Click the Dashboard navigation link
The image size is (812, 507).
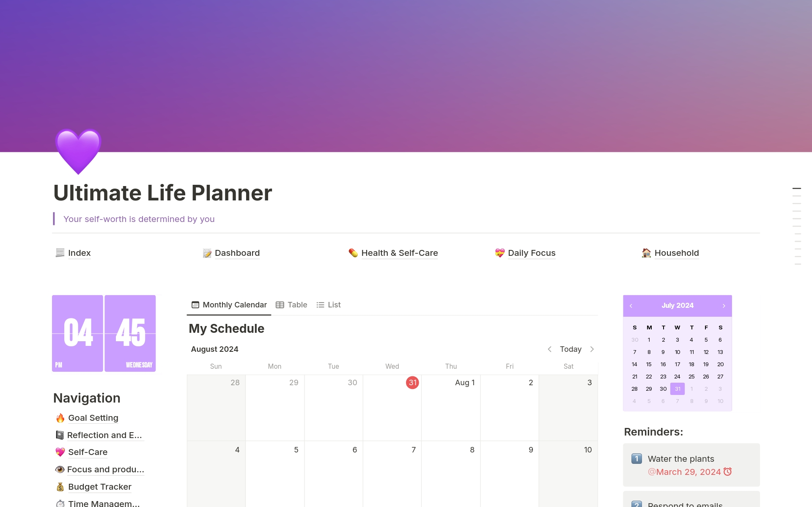[236, 252]
